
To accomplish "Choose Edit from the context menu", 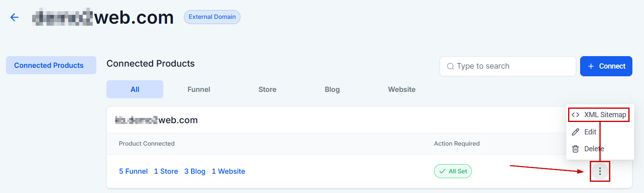I will tap(590, 132).
